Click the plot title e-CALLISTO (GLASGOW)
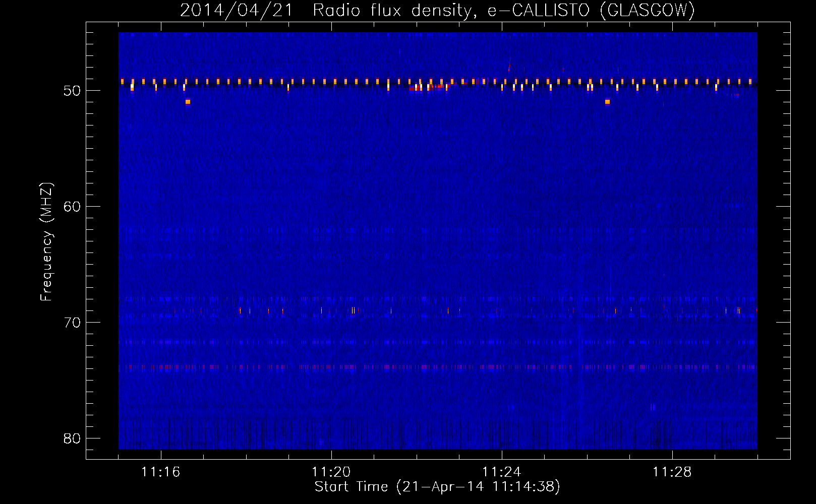The height and width of the screenshot is (504, 816). [591, 10]
